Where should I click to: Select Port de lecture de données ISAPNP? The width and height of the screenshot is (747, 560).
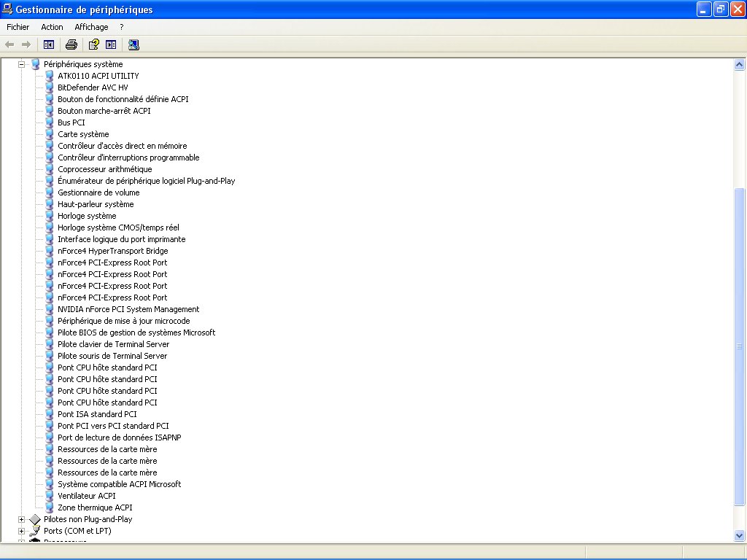120,437
